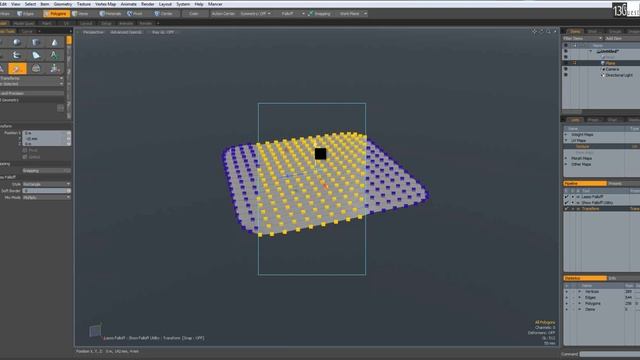
Task: Click the Action Center button
Action: pos(223,13)
